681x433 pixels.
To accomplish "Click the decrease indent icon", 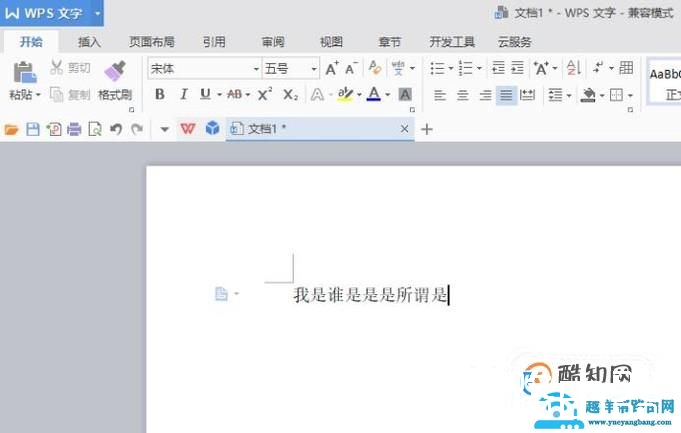I will tap(498, 68).
